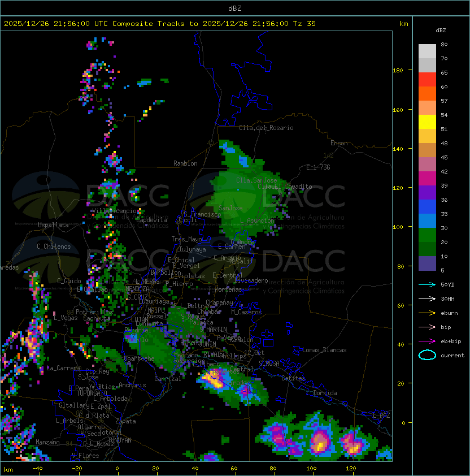Click the 'current' legend label
Viewport: 470px width, 476px height.
[452, 356]
